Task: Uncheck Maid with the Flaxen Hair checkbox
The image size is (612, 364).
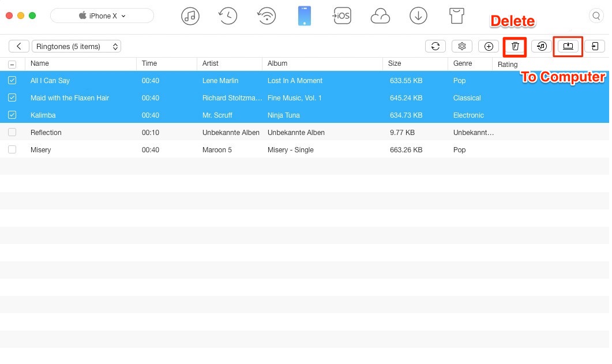Action: point(12,97)
